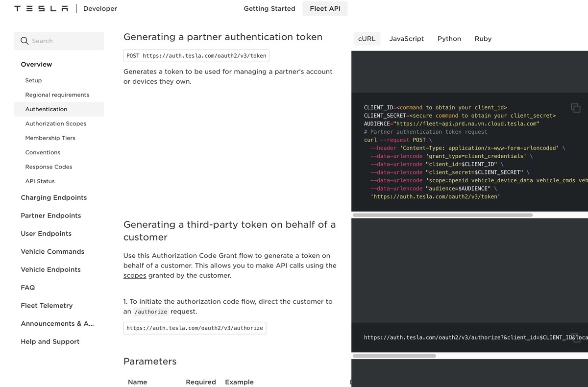The height and width of the screenshot is (387, 588).
Task: Select Authentication in the sidebar
Action: [46, 109]
